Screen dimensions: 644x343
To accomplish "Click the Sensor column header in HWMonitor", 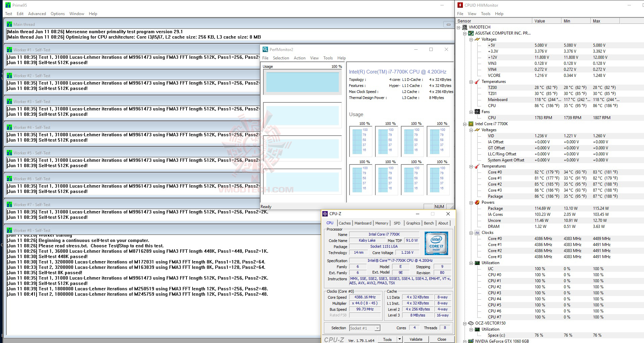I will coord(494,21).
